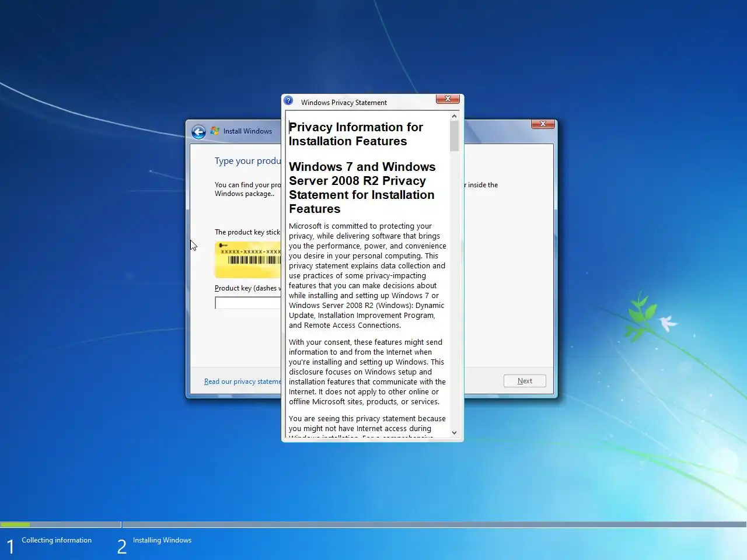Click the paragraph starting 'You are seeing this privacy statement'
The height and width of the screenshot is (560, 747).
pos(368,426)
